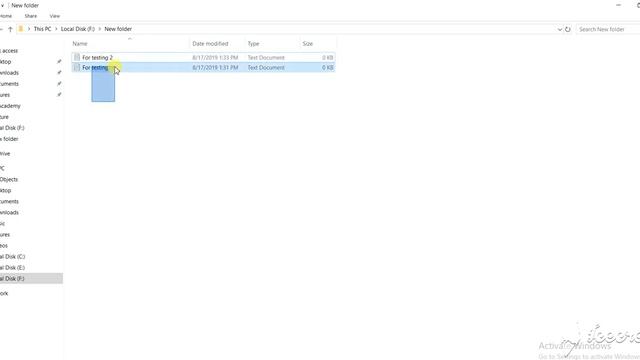The image size is (640, 360).
Task: Click 8/17/2019 1:33 PM date cell
Action: click(x=215, y=58)
